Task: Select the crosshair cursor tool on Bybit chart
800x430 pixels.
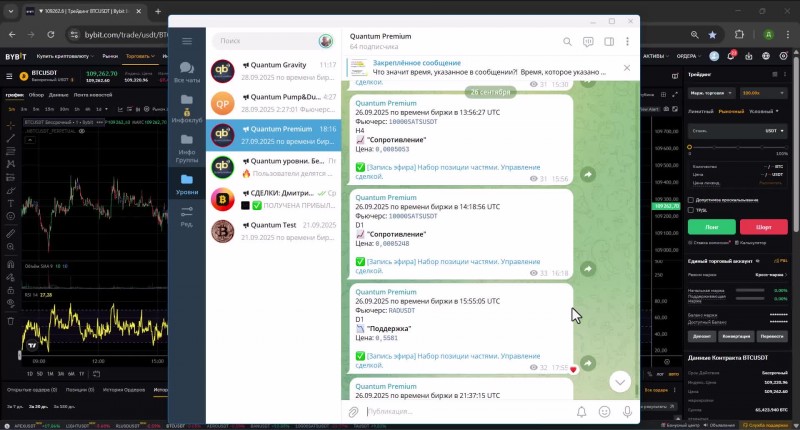Action: 10,125
